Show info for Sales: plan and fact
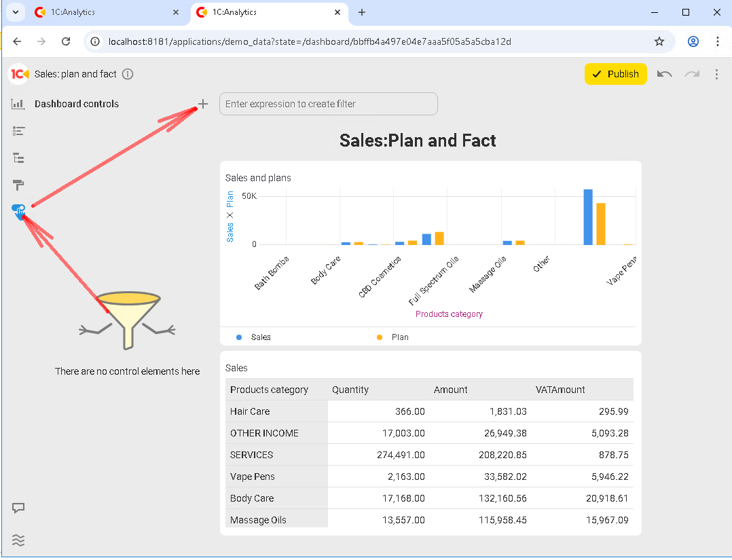This screenshot has height=560, width=732. coord(128,74)
